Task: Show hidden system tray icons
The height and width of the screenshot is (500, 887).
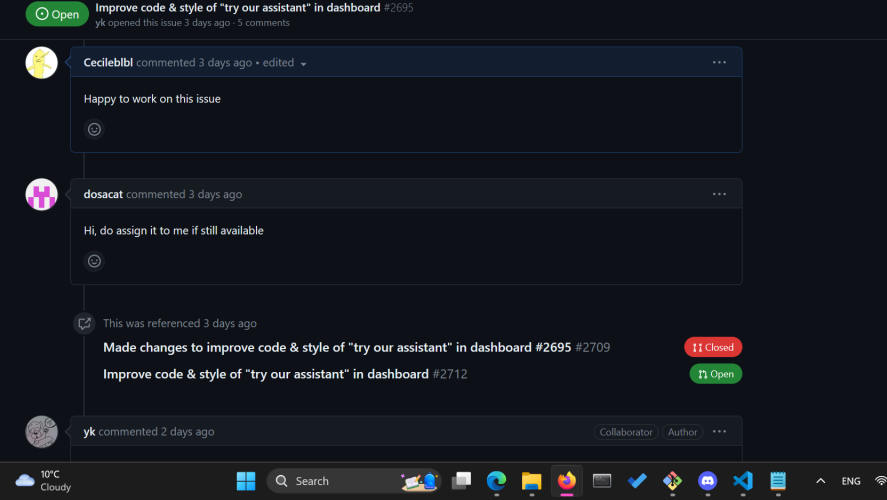Action: point(820,481)
